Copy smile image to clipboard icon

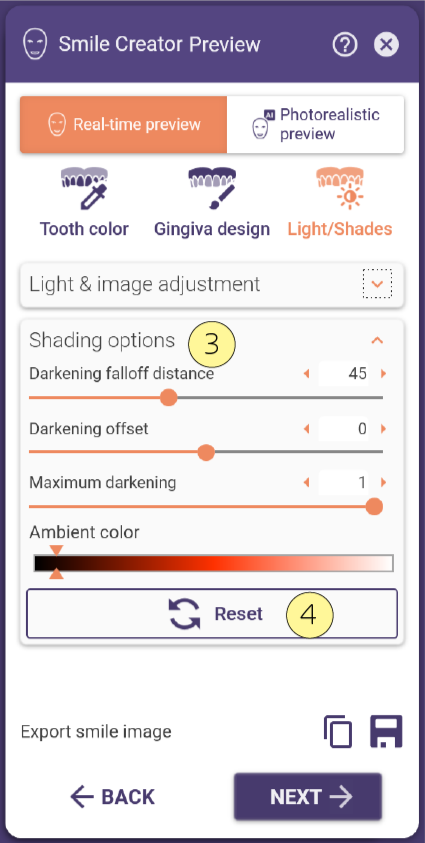pyautogui.click(x=338, y=732)
